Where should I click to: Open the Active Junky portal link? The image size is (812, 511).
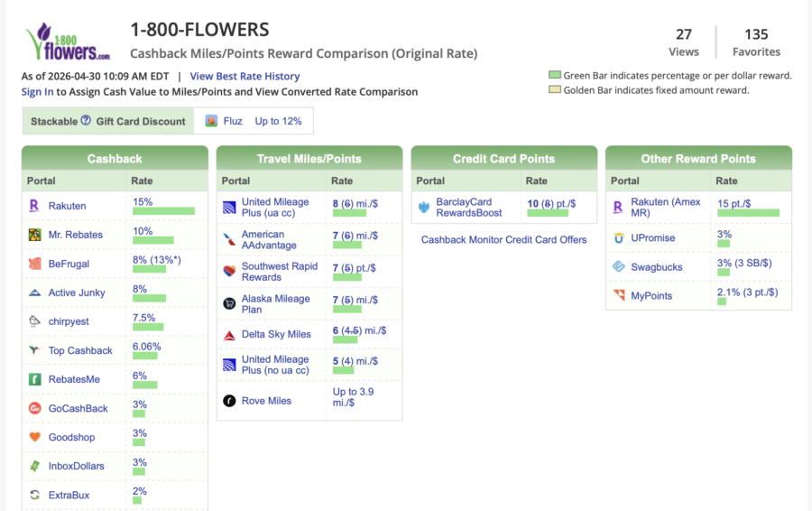(x=77, y=293)
